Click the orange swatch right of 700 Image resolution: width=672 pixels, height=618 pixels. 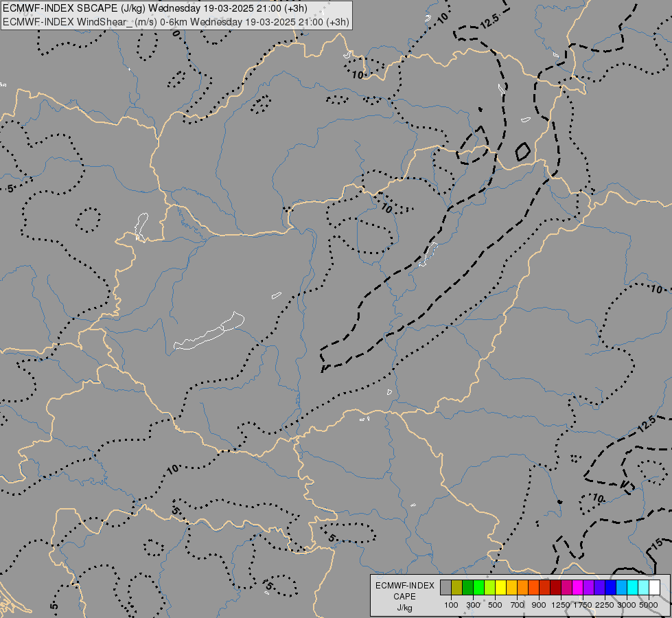coord(523,588)
